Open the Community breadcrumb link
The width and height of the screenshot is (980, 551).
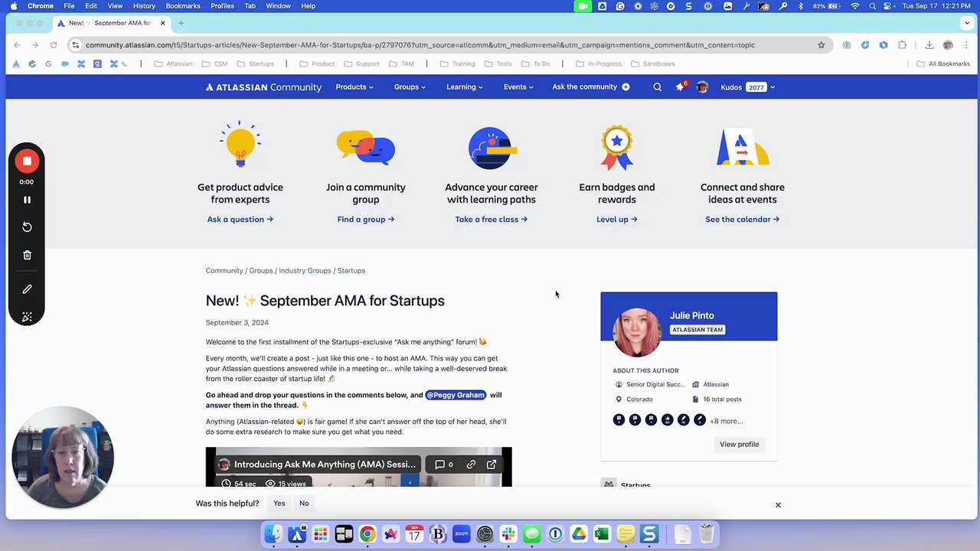click(x=224, y=271)
